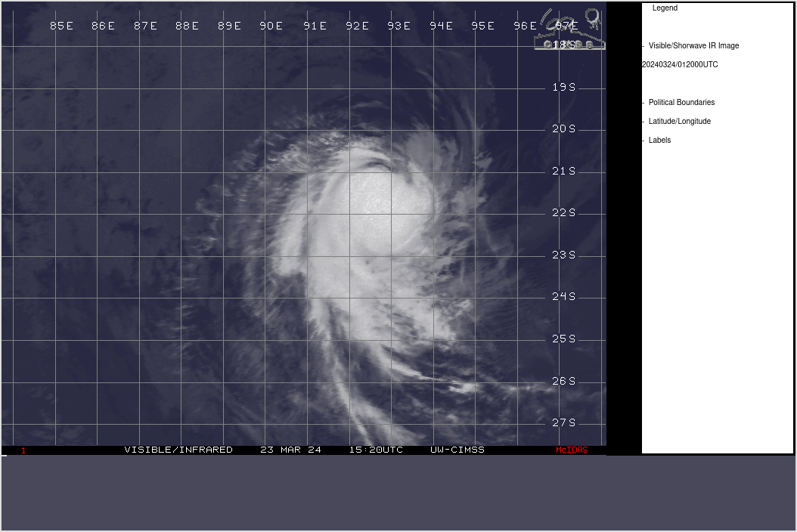The image size is (797, 532).
Task: Click the VISIBLE/INFRARED mode label
Action: click(178, 450)
